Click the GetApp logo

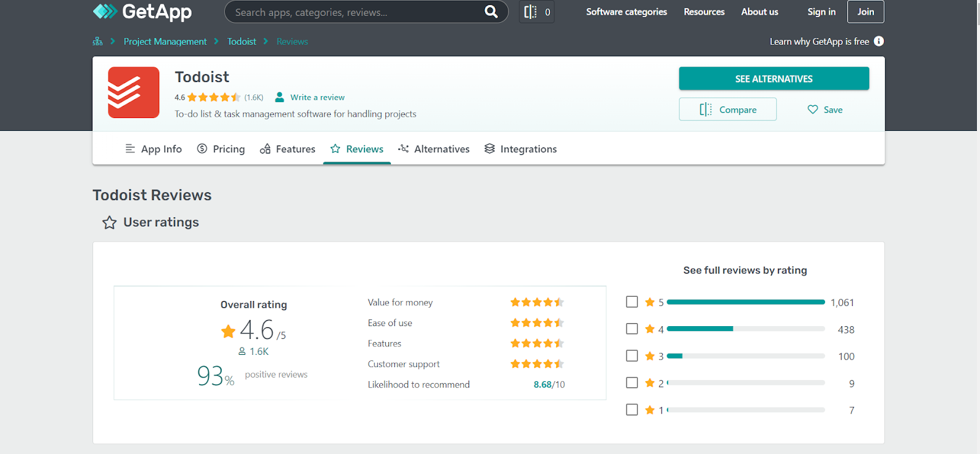click(142, 11)
